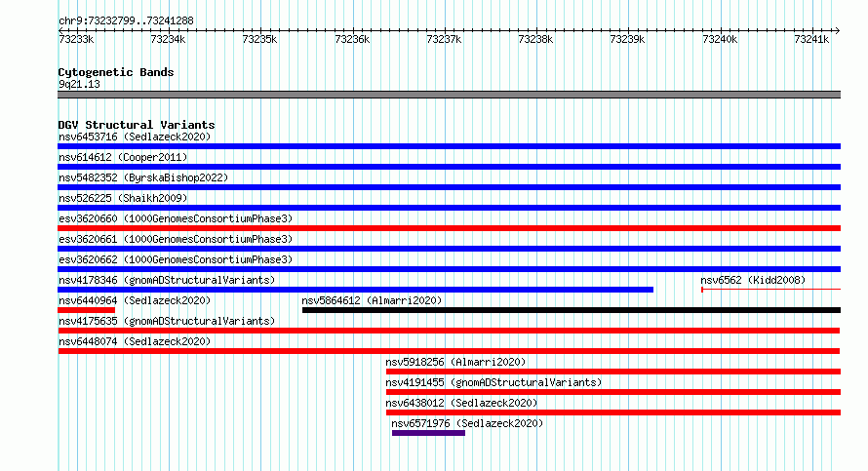Click the Cytogenetic Bands track title
The width and height of the screenshot is (868, 471).
click(x=116, y=72)
